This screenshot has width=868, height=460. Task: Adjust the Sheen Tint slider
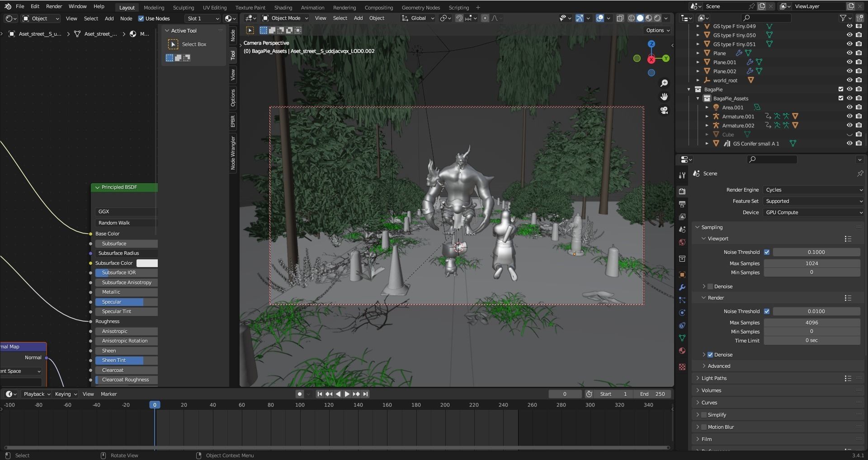[126, 360]
